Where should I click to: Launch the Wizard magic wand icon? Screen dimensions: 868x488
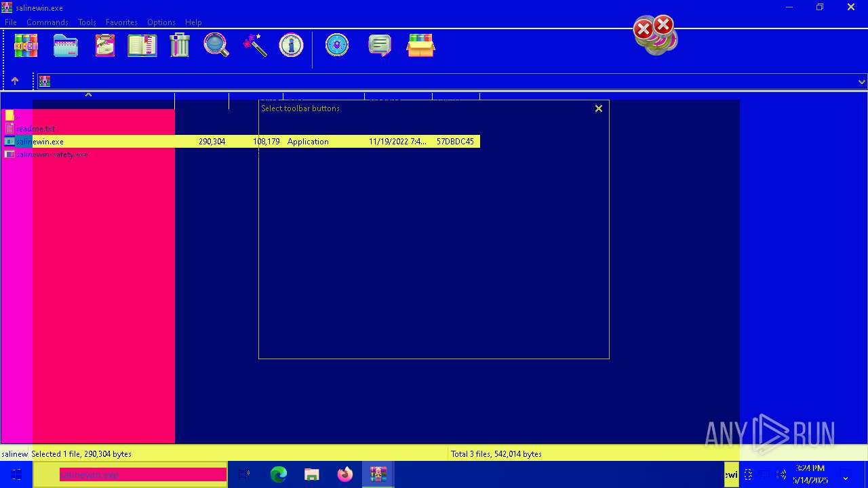[x=255, y=46]
